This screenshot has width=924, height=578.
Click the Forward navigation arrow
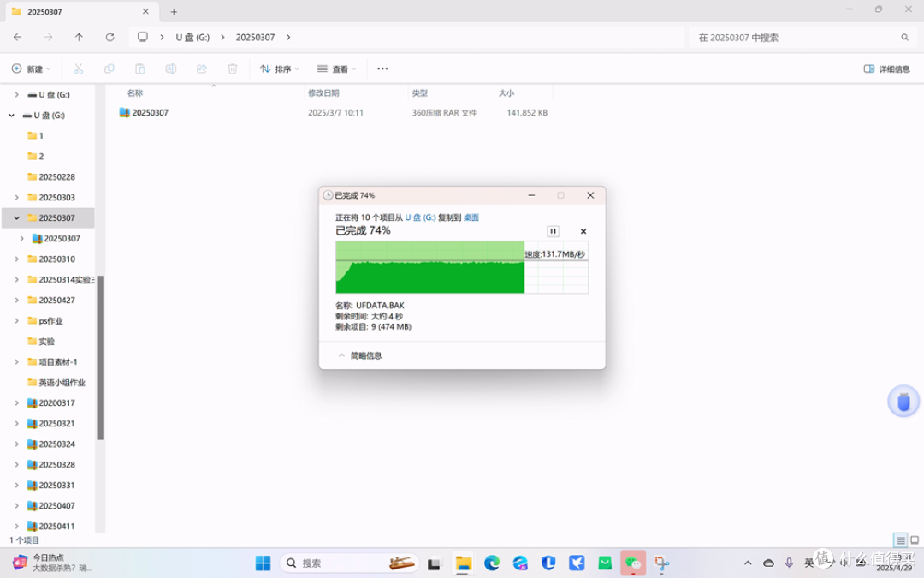[x=48, y=37]
